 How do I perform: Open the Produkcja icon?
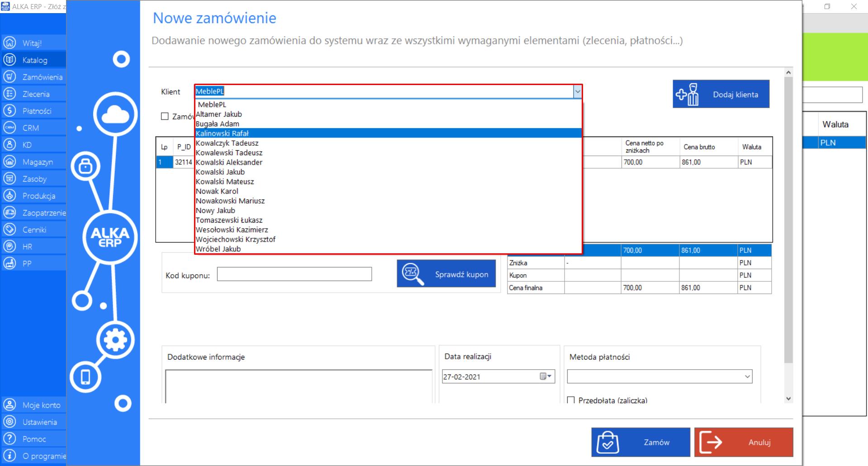[x=9, y=195]
